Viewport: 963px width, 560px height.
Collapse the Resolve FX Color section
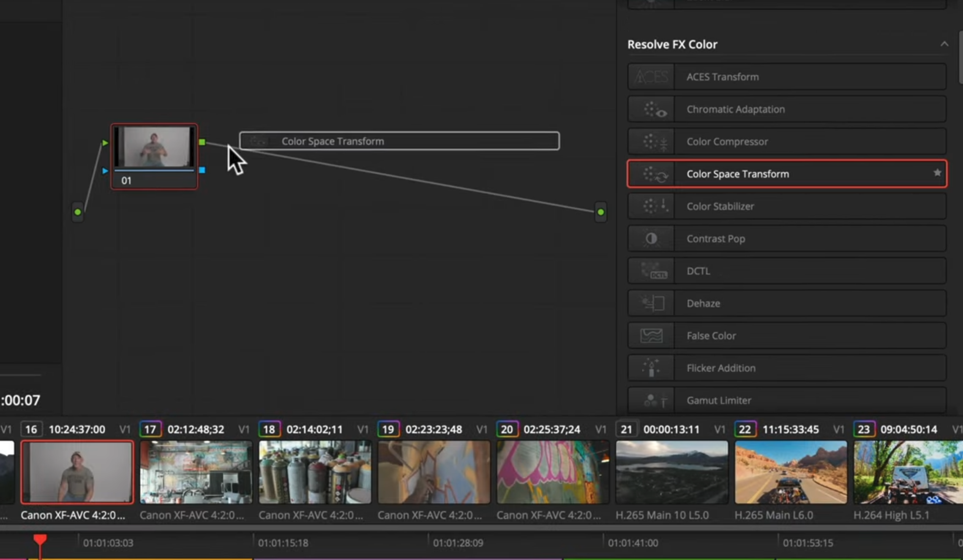[x=944, y=44]
